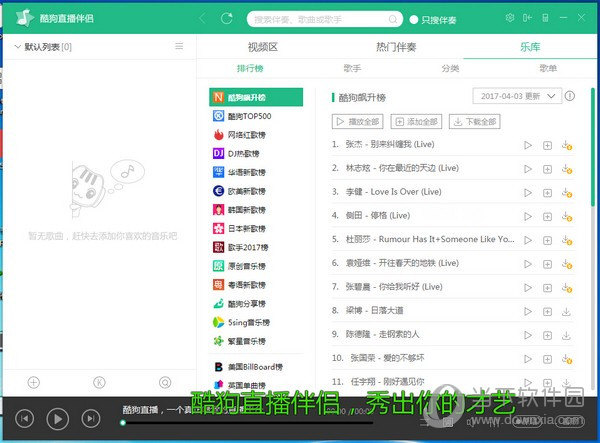The width and height of the screenshot is (600, 443).
Task: Skip to previous track
Action: click(24, 419)
